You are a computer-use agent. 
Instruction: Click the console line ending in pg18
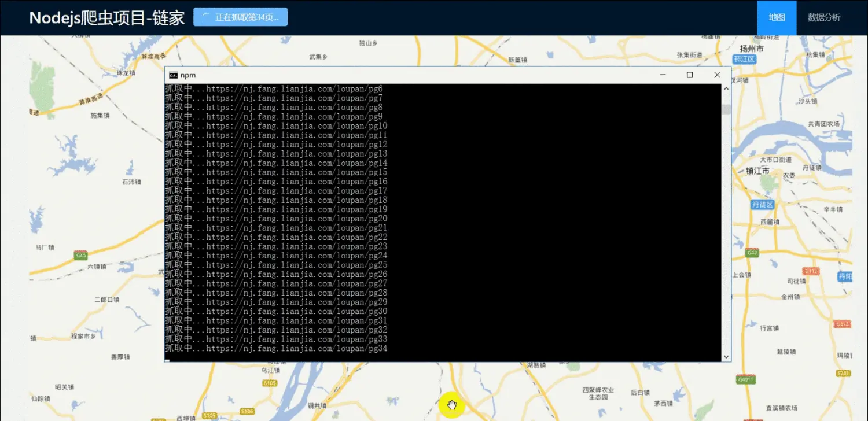coord(276,200)
